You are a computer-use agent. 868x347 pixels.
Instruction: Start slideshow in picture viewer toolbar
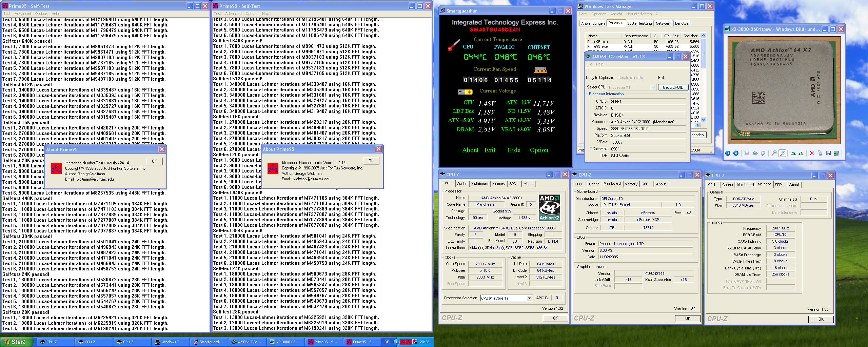click(x=763, y=153)
